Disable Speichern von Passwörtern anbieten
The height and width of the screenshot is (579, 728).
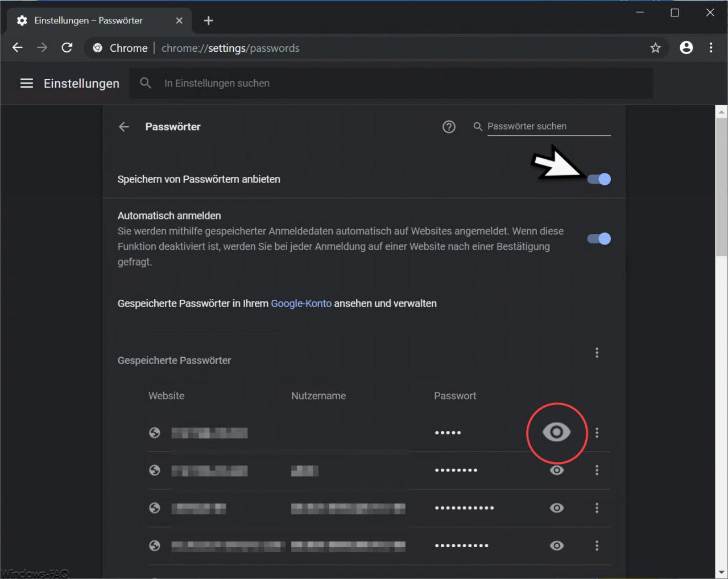tap(598, 179)
